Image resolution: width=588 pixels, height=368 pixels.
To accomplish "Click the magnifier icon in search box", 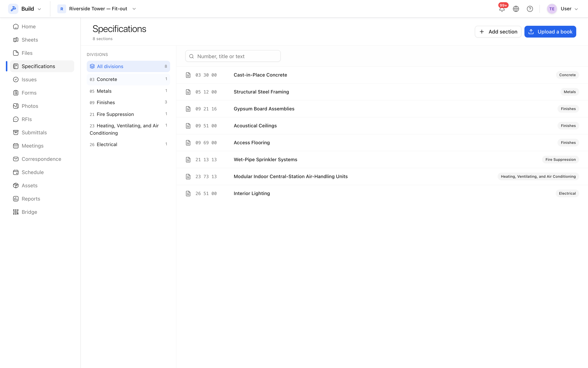I will pyautogui.click(x=191, y=56).
